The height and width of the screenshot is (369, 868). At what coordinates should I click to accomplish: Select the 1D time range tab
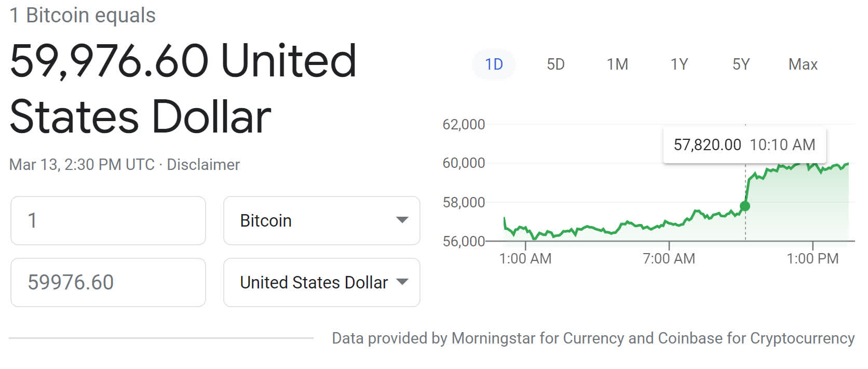click(494, 64)
